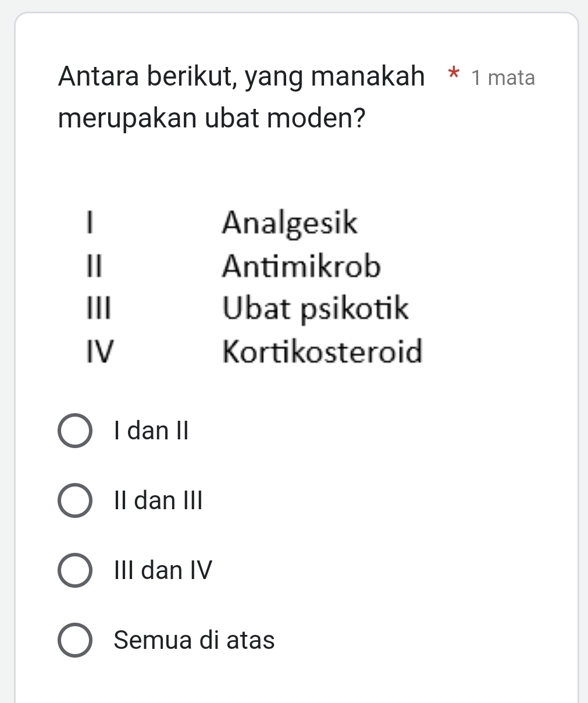Click Roman numeral III beside Ubat psikotik

98,309
